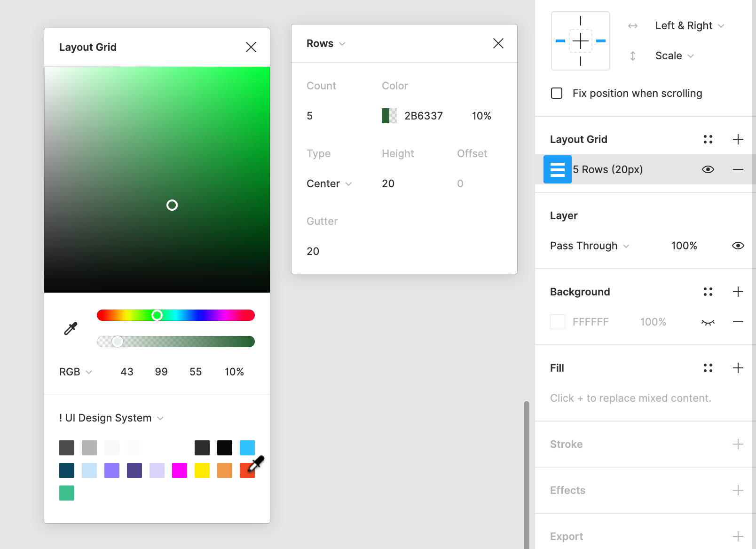The image size is (756, 549).
Task: Open the Center type dropdown
Action: pos(329,183)
